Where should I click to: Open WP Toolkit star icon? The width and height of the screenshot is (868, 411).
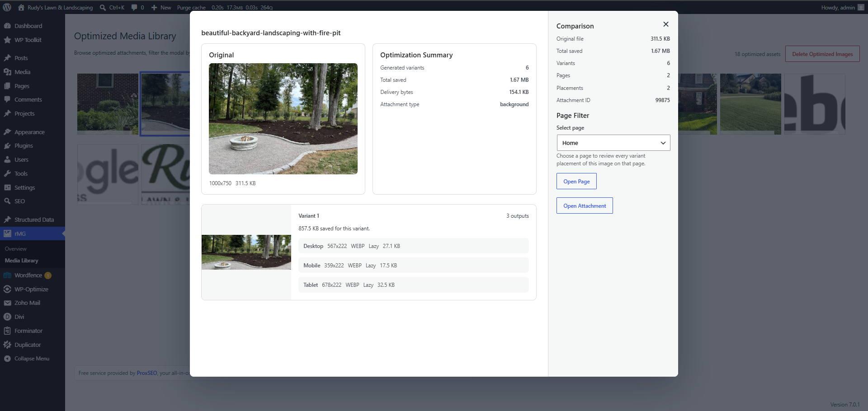coord(7,40)
